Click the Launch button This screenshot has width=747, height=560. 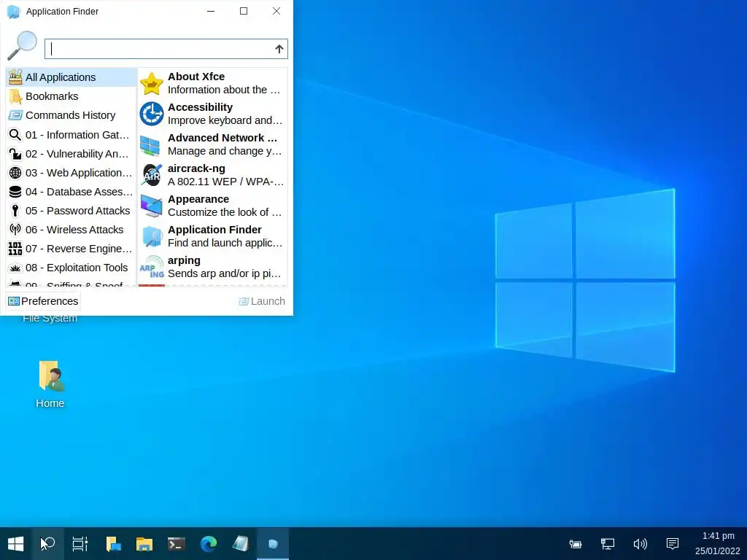[262, 301]
